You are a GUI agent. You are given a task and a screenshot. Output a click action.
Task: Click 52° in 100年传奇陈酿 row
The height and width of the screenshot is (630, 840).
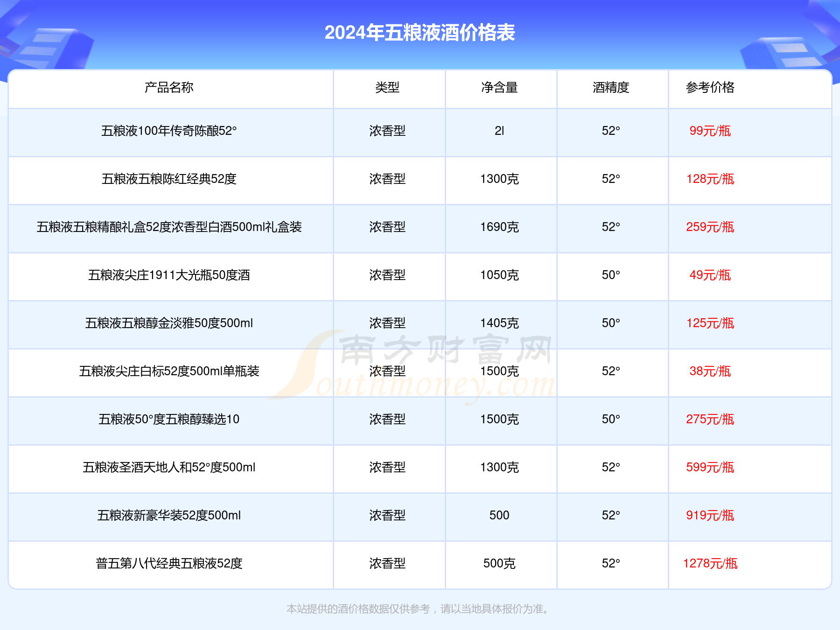(611, 131)
